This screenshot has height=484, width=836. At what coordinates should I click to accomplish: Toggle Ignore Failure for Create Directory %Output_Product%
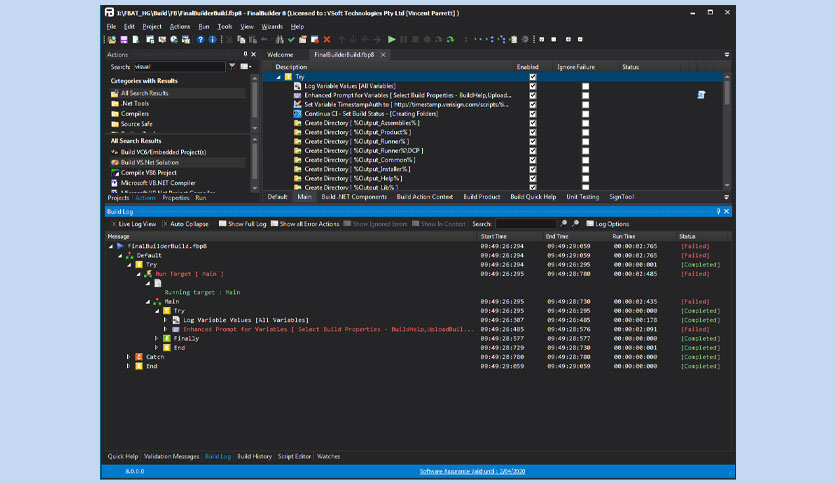pos(585,132)
